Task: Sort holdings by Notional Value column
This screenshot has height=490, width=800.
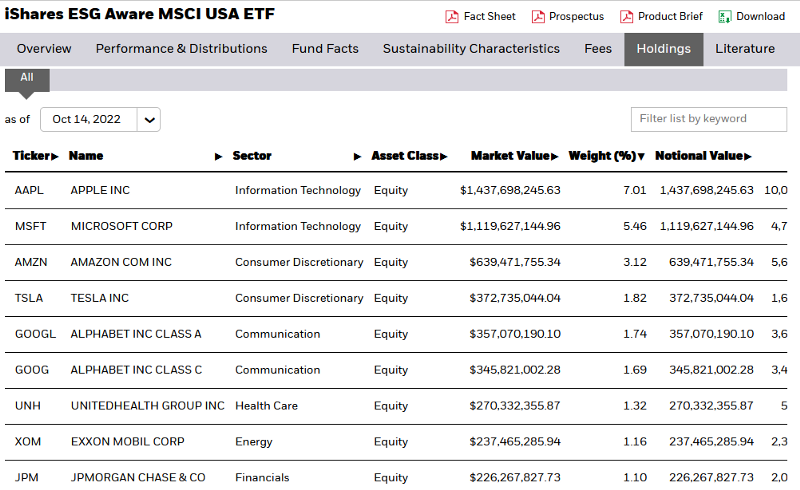Action: click(x=703, y=156)
